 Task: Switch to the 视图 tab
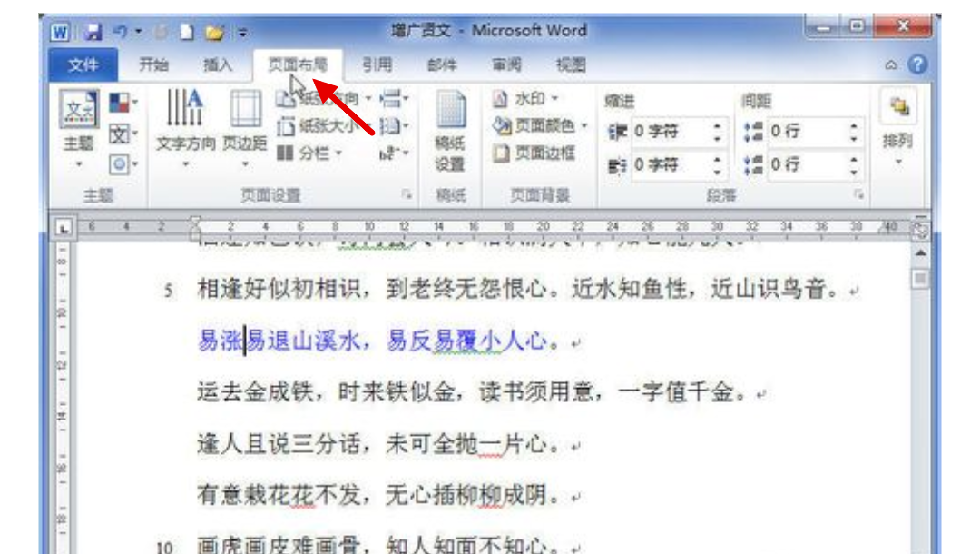click(x=572, y=65)
